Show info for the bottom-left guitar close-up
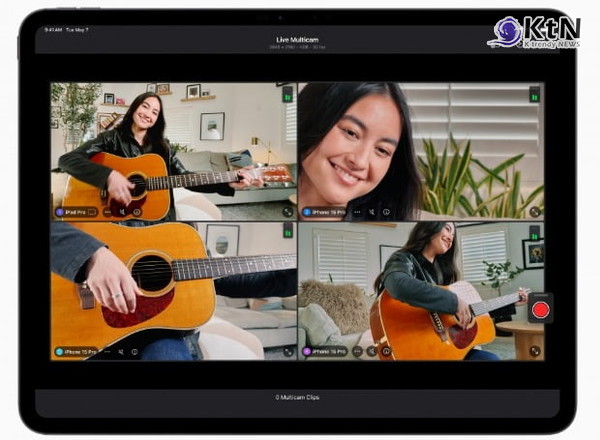Screen dimensions: 600x440 135,351
